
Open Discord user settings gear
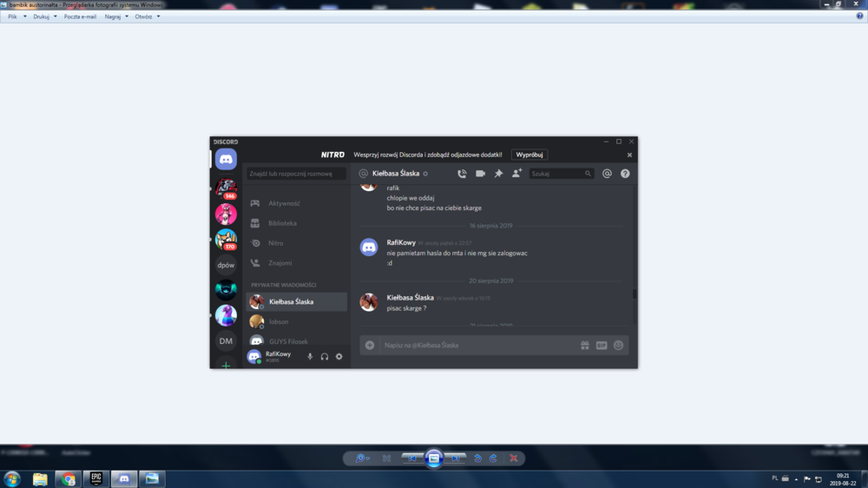point(339,357)
